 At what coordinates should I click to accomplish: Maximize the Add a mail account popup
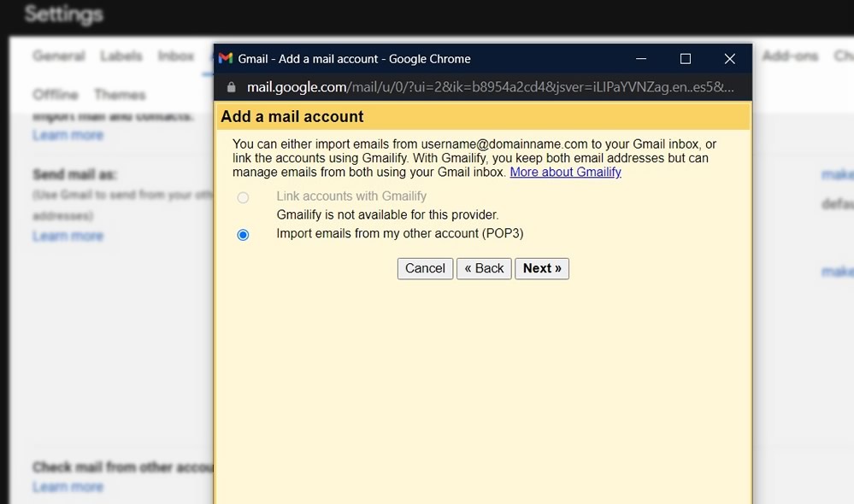(686, 59)
